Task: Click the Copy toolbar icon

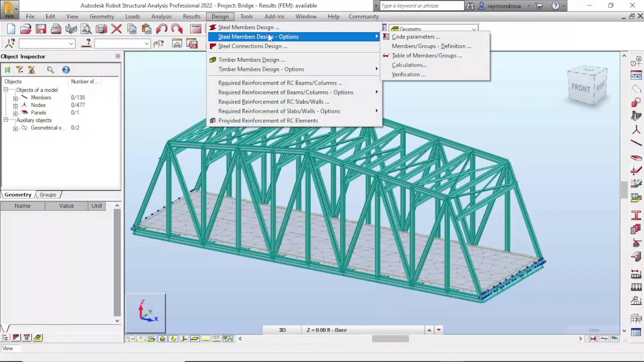Action: pos(132,29)
